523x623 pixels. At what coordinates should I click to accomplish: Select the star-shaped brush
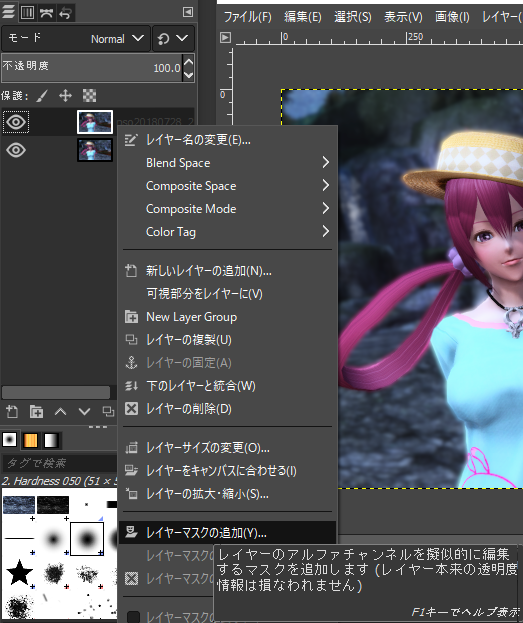(x=19, y=573)
